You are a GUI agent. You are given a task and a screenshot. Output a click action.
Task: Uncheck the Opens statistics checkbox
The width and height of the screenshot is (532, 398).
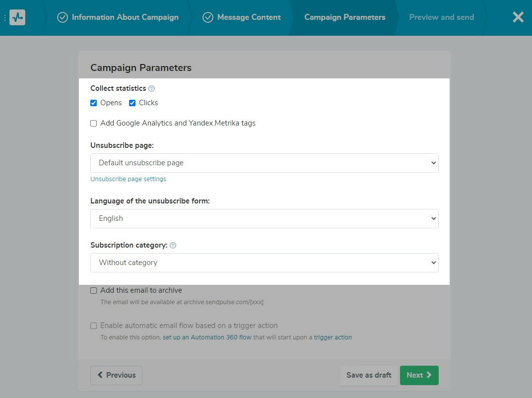94,103
